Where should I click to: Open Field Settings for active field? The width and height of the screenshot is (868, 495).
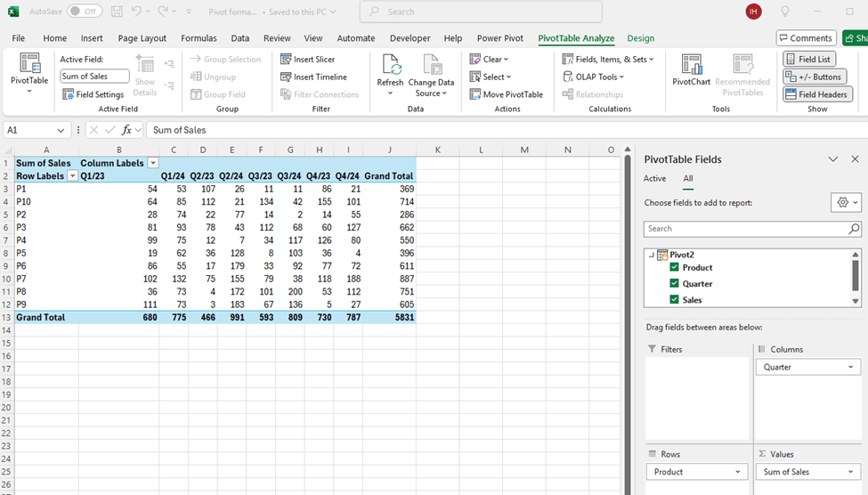tap(69, 94)
